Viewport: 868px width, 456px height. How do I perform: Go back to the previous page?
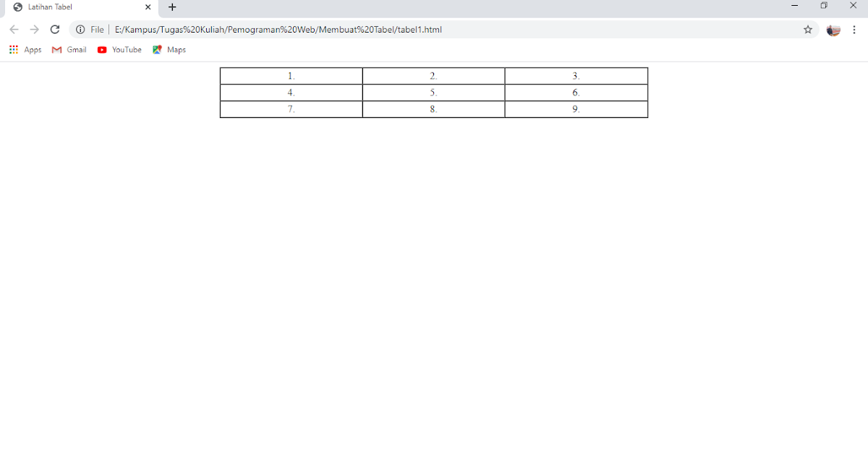14,30
